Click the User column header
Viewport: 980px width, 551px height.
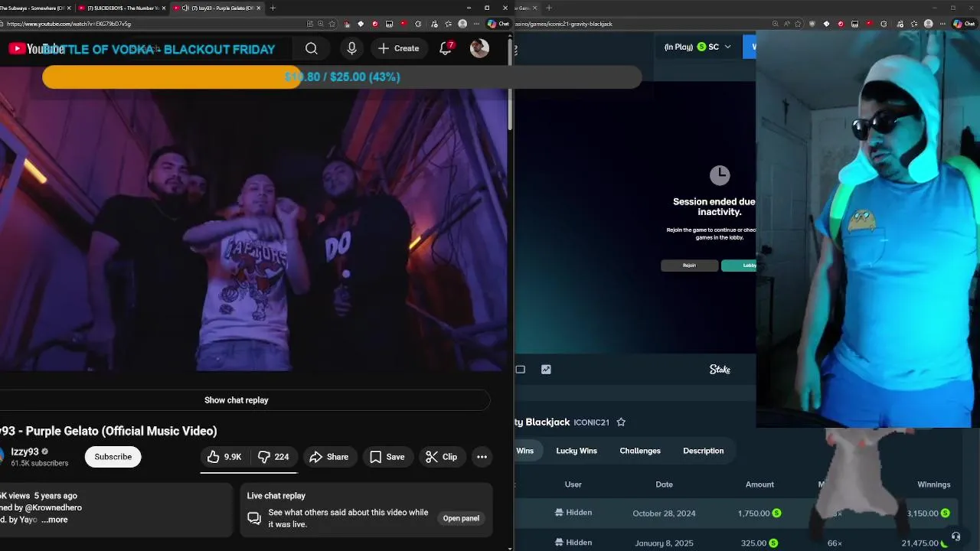tap(573, 484)
